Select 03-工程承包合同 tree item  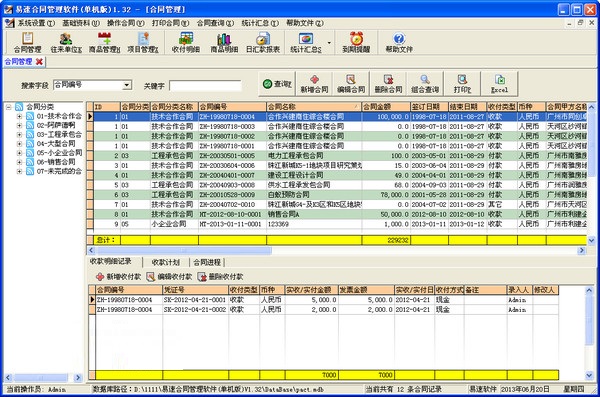(59, 134)
